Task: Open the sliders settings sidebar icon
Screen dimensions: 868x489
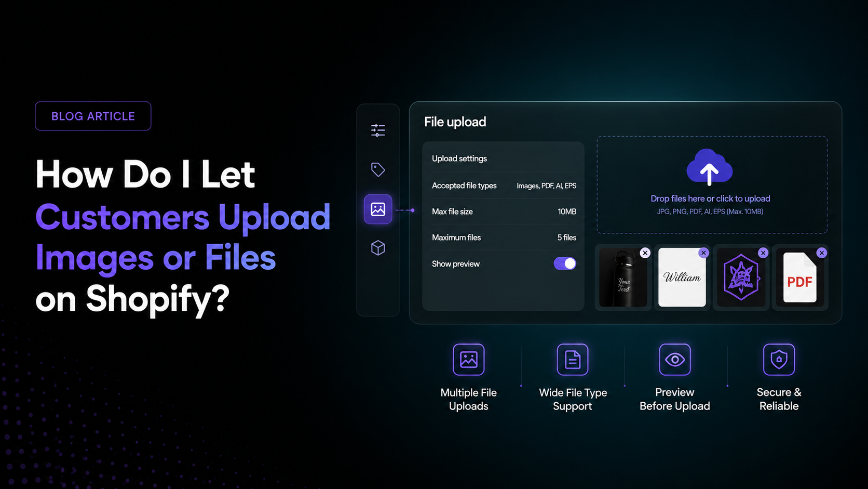Action: pyautogui.click(x=378, y=130)
